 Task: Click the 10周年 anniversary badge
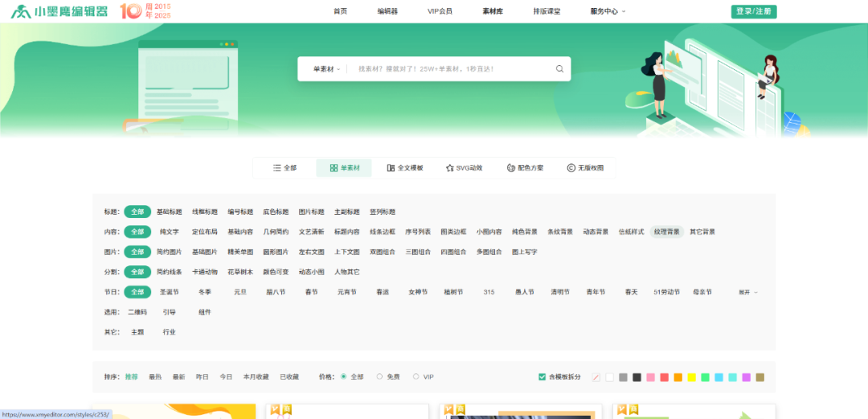pos(145,11)
